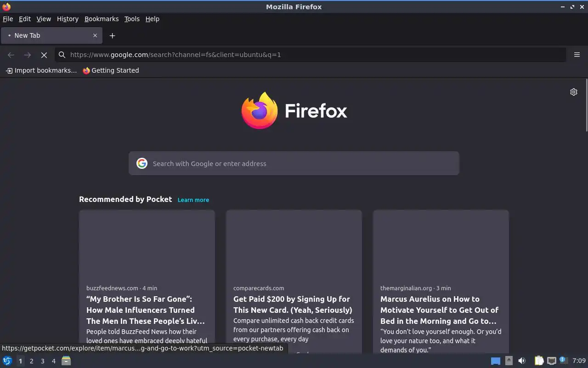Click the Firefox icon in title bar
Viewport: 588px width, 368px height.
point(6,7)
